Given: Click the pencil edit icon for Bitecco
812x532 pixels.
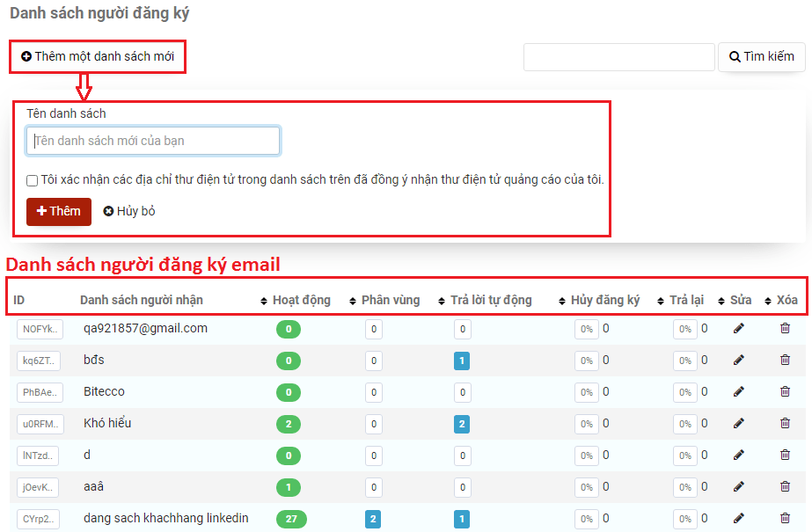Looking at the screenshot, I should coord(739,392).
